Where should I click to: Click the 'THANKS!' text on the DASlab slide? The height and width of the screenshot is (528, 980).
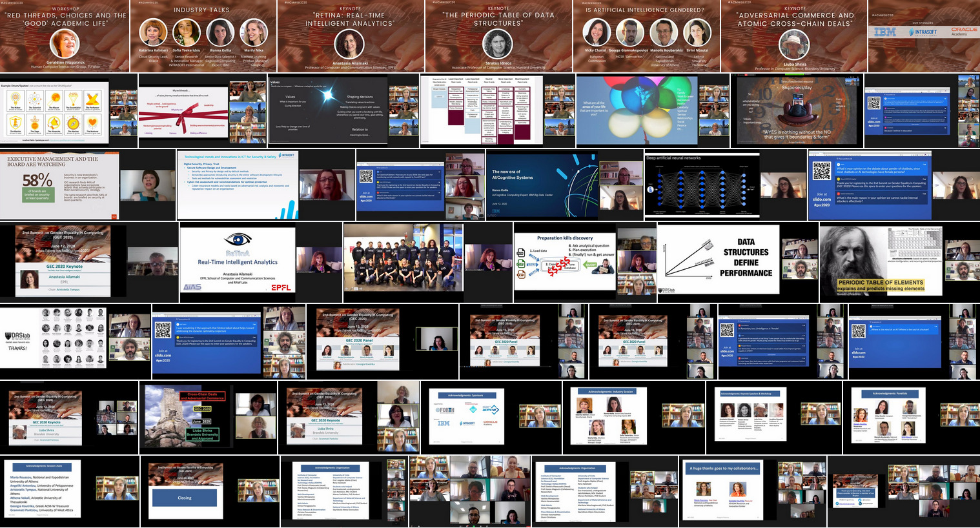pos(17,348)
